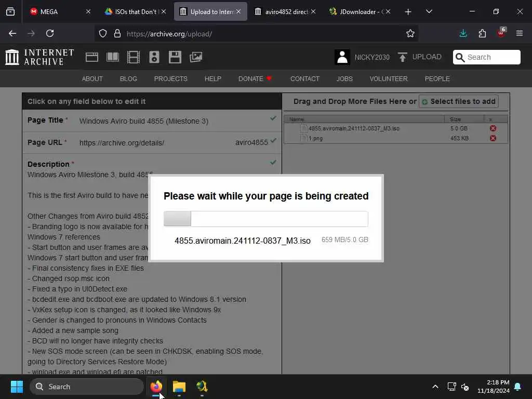Open the PEOPLE nav link
This screenshot has width=532, height=399.
[x=437, y=79]
